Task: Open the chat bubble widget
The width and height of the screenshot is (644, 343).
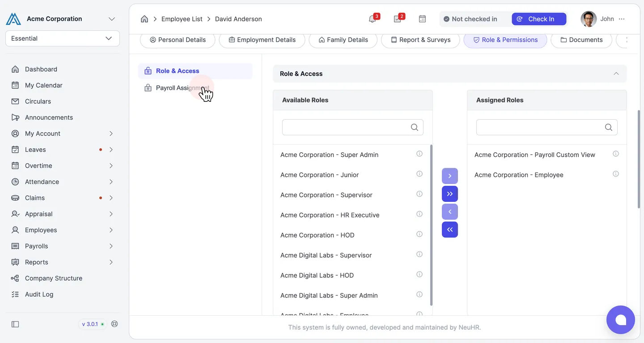Action: (x=621, y=320)
